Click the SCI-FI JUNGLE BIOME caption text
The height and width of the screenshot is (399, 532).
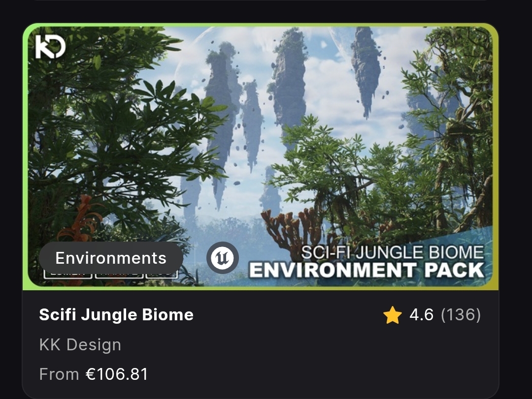point(392,252)
